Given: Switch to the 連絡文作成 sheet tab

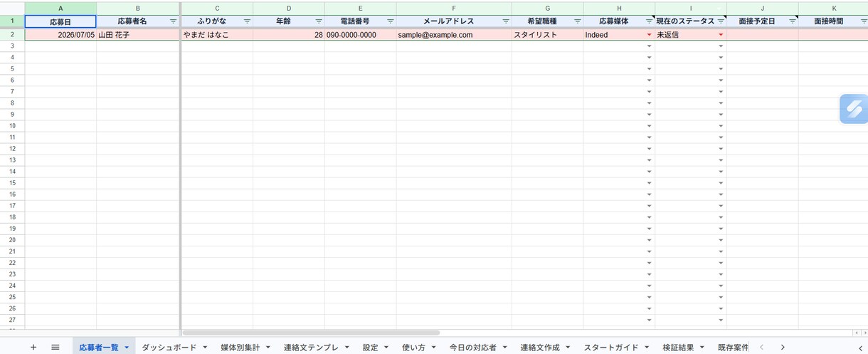Looking at the screenshot, I should tap(540, 348).
